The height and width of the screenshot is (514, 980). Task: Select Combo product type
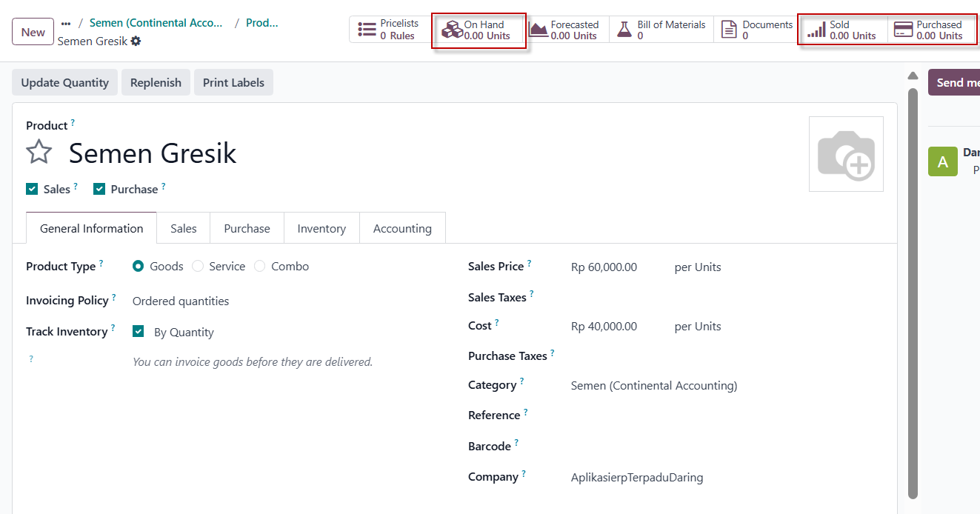pyautogui.click(x=259, y=266)
